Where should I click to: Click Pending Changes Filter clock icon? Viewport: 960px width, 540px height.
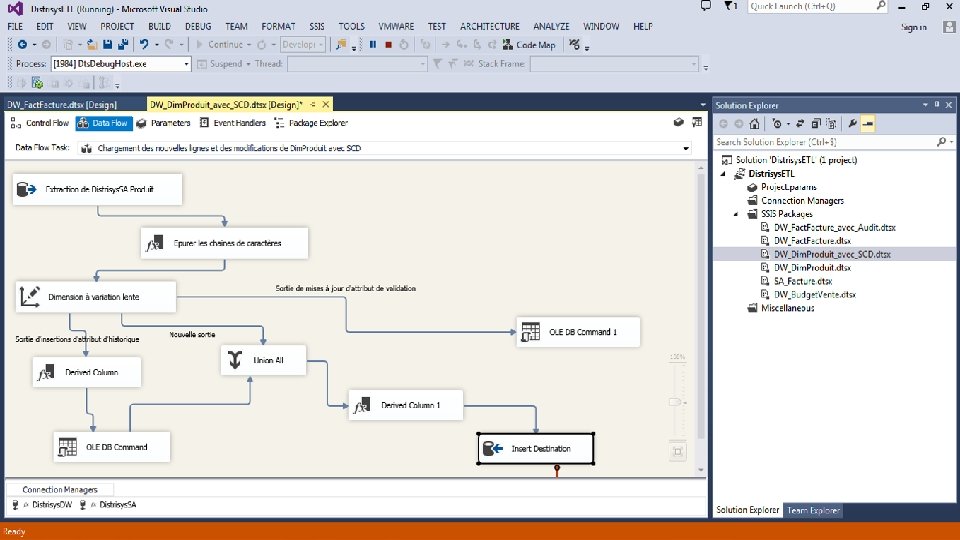777,124
